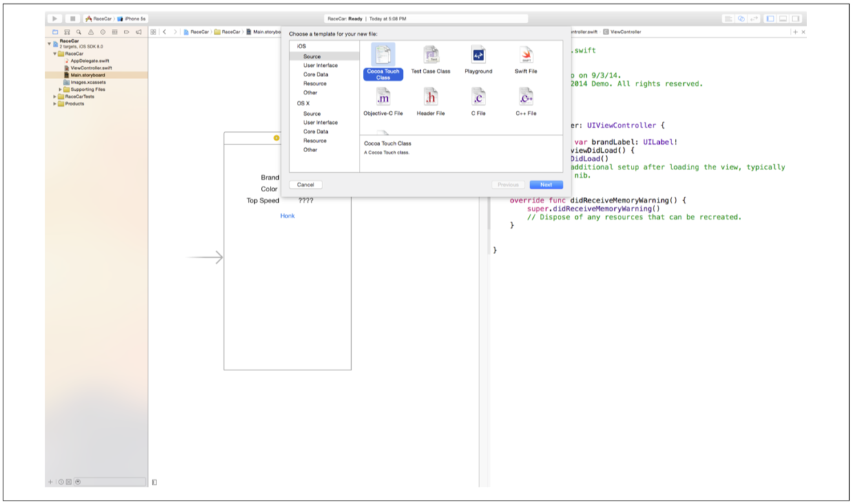Select Core Data under OS X

click(315, 132)
